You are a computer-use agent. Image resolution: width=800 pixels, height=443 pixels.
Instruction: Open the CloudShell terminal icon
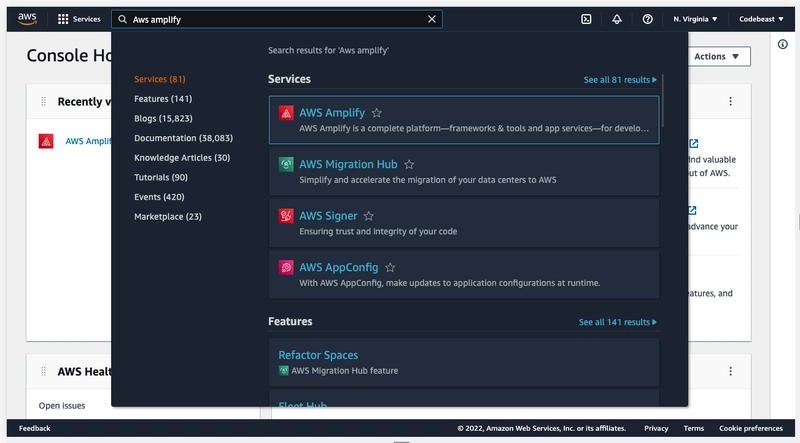586,19
